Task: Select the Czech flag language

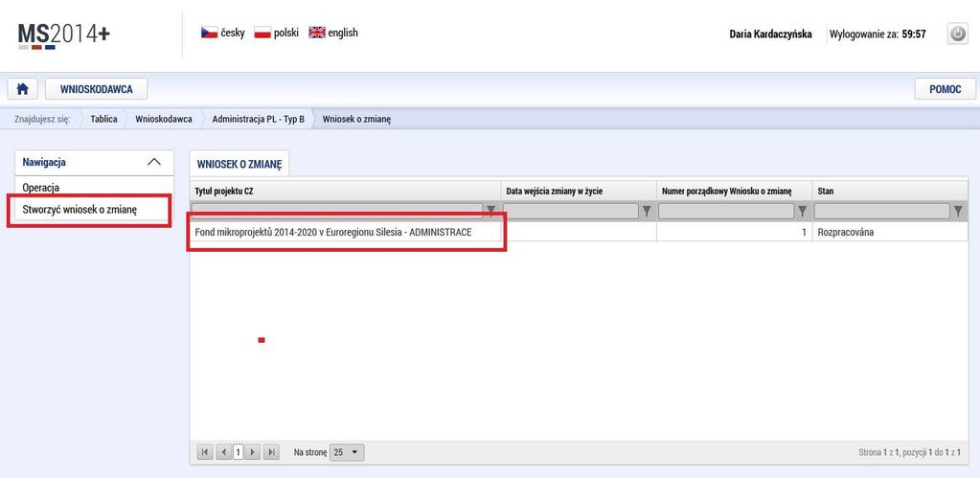Action: pos(209,33)
